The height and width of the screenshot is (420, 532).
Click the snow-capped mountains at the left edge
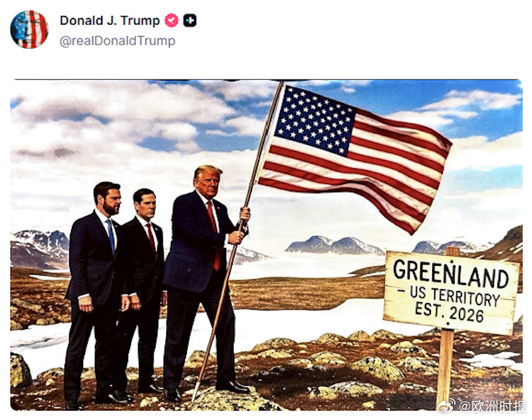coord(39,248)
